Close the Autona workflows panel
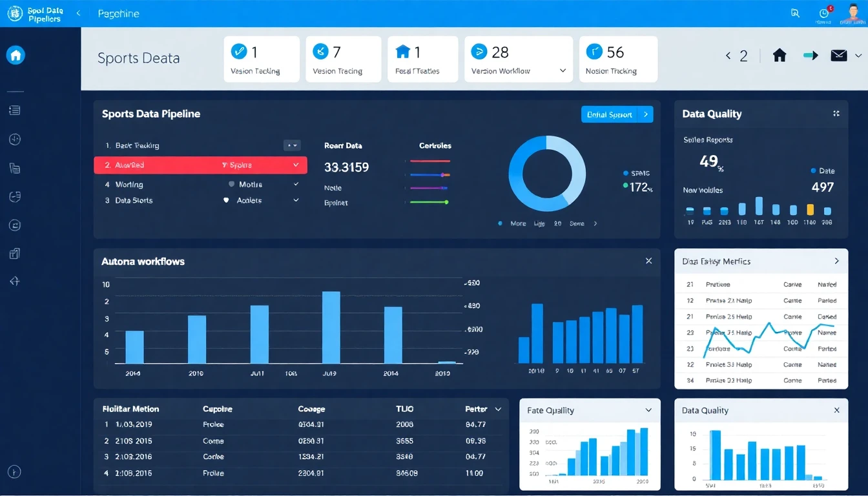This screenshot has height=496, width=868. click(x=648, y=261)
